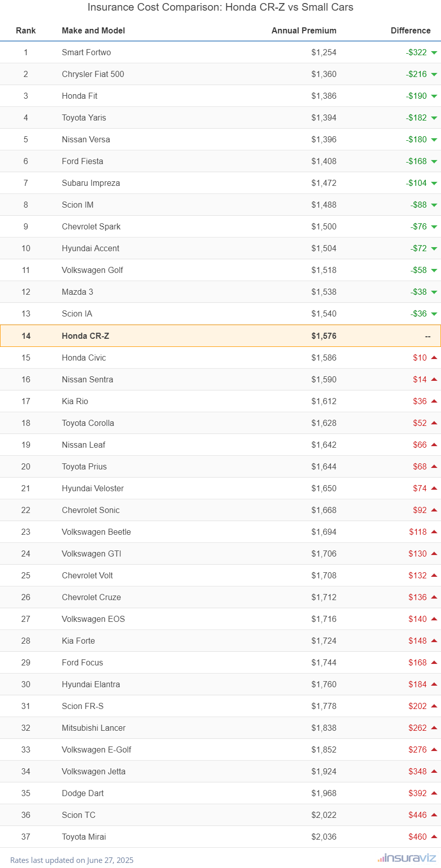Click the red up arrow in Honda Civic row
441x868 pixels.
pyautogui.click(x=434, y=358)
